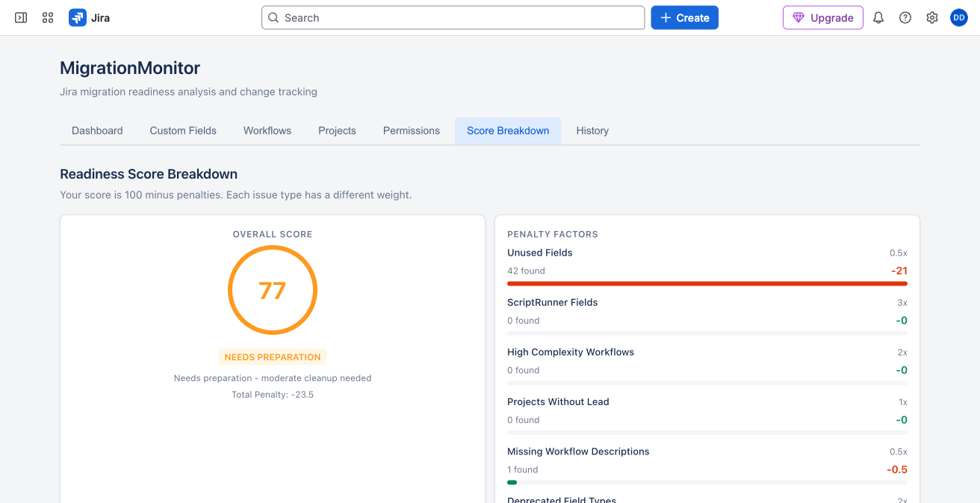Click the NEEDS PREPARATION badge
The image size is (980, 503).
273,357
